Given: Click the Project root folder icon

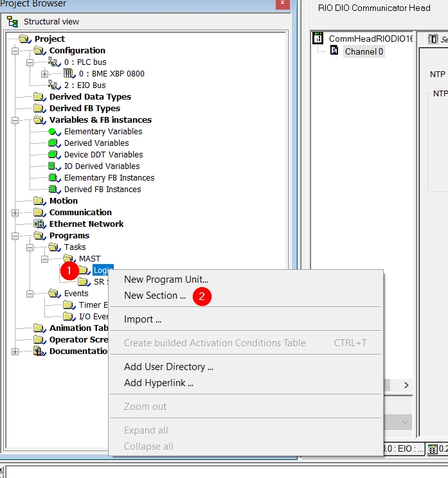Looking at the screenshot, I should 25,39.
